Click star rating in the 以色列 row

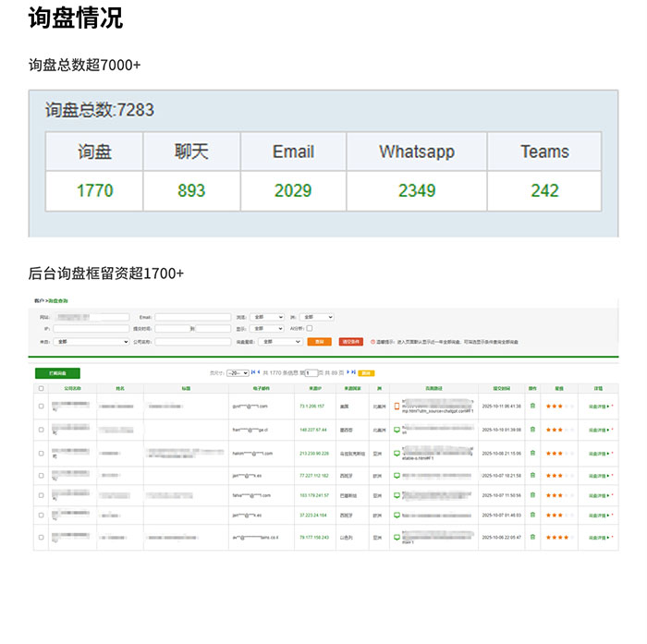(x=559, y=537)
